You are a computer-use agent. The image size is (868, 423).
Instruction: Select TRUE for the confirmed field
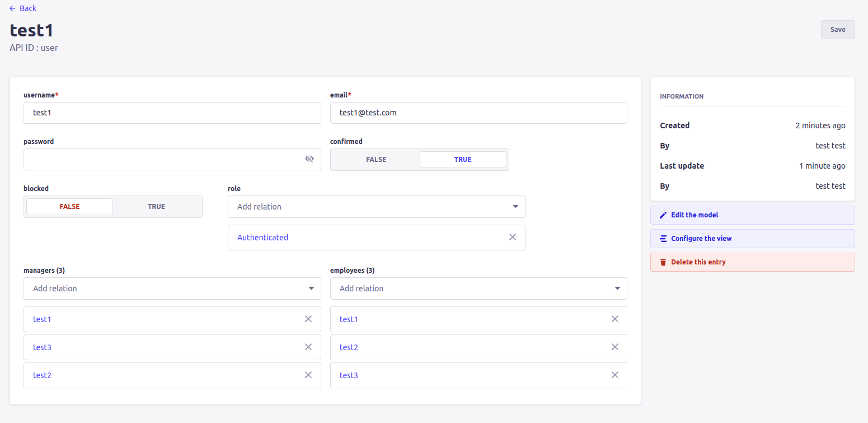point(463,159)
